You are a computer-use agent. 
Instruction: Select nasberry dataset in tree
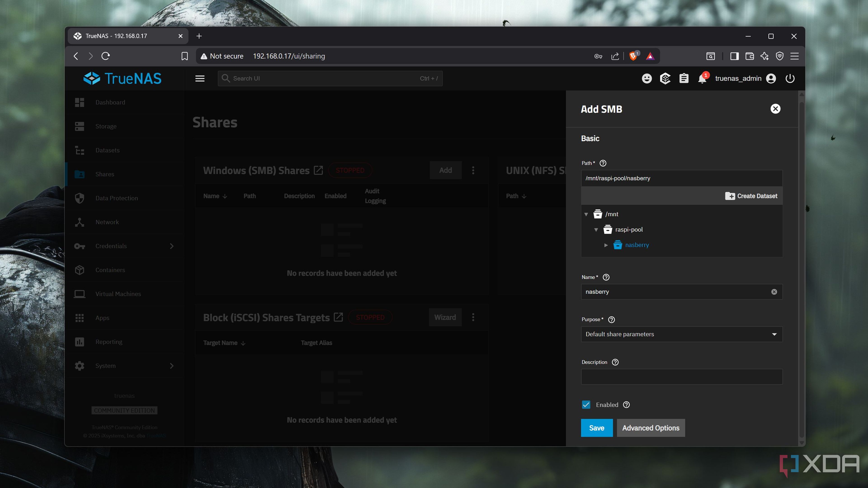point(637,245)
